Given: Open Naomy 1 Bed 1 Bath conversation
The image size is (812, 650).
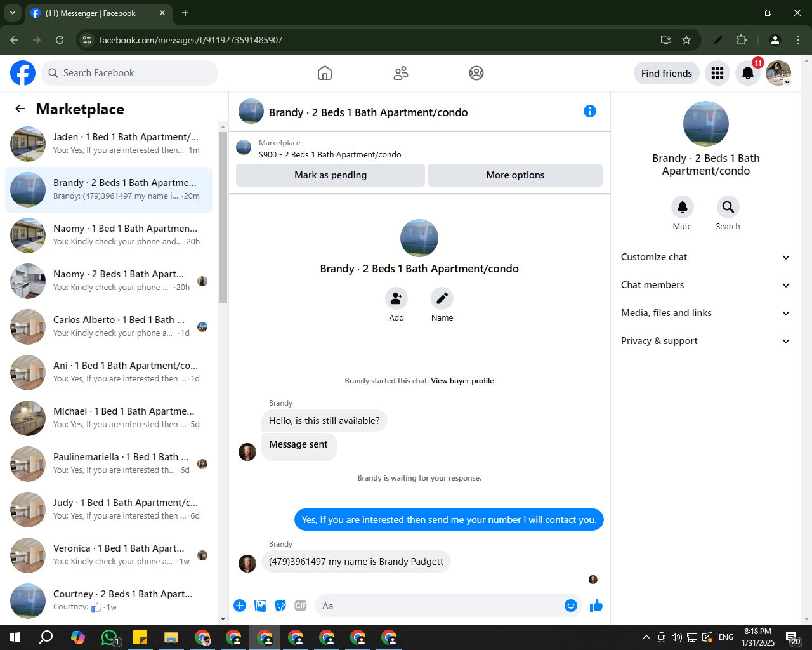Looking at the screenshot, I should click(x=108, y=235).
